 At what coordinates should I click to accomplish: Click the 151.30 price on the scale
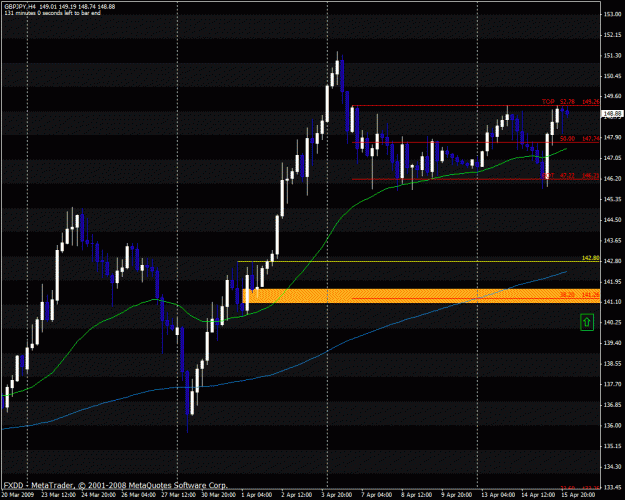tap(613, 55)
